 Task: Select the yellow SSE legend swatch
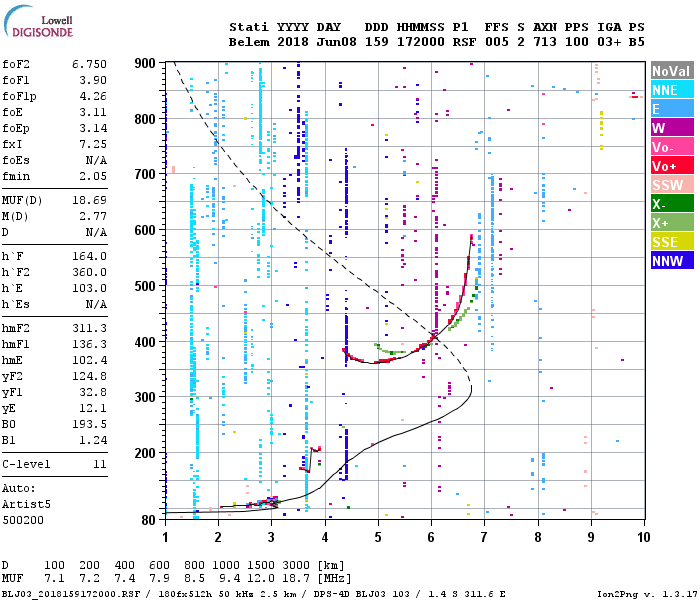click(x=672, y=242)
